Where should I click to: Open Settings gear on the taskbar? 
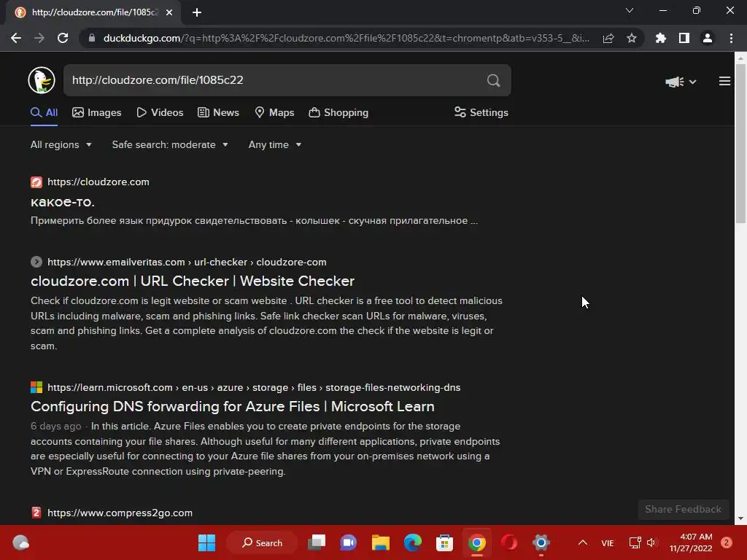point(541,542)
